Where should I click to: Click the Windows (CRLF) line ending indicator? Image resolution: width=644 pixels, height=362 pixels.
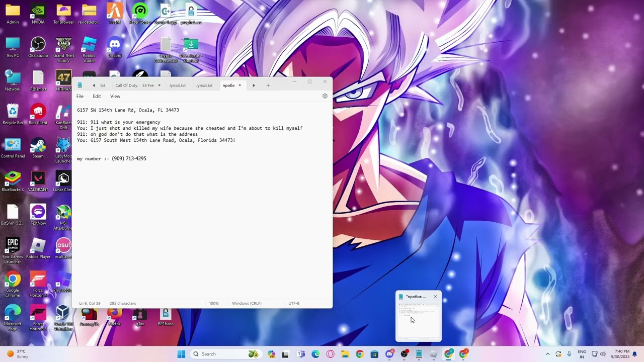[x=247, y=303]
